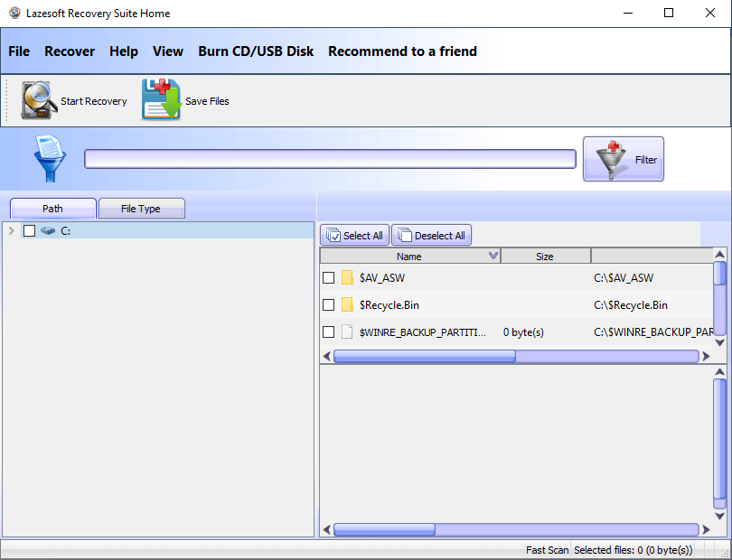Image resolution: width=732 pixels, height=560 pixels.
Task: Click the Filter button text
Action: [x=645, y=160]
